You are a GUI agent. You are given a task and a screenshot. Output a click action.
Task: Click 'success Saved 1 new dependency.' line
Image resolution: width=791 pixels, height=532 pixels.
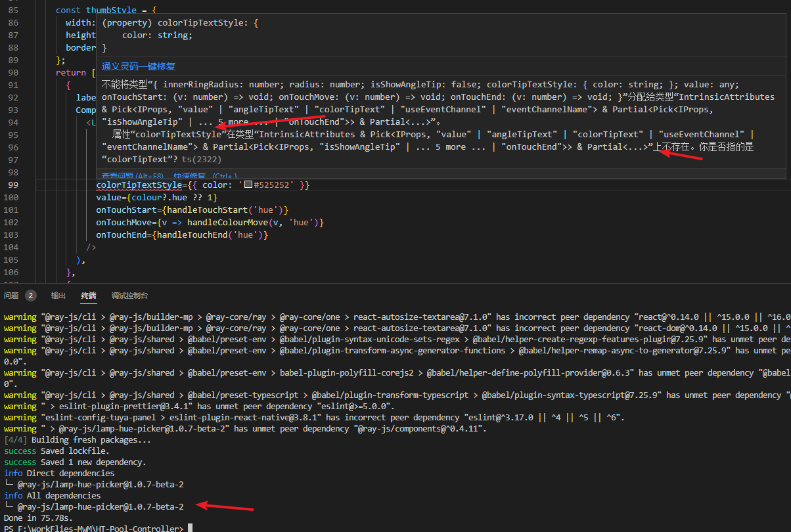click(x=74, y=462)
